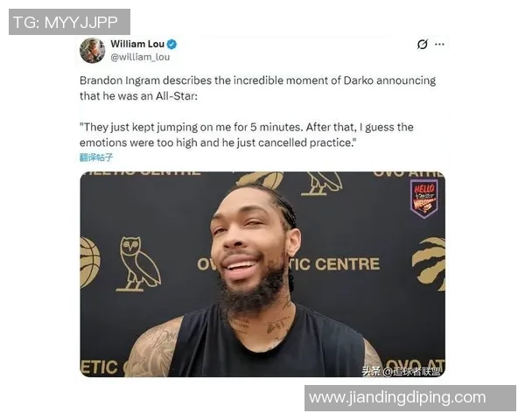Select the quoted 'jumping on me' paragraph
525x420 pixels.
tap(247, 135)
